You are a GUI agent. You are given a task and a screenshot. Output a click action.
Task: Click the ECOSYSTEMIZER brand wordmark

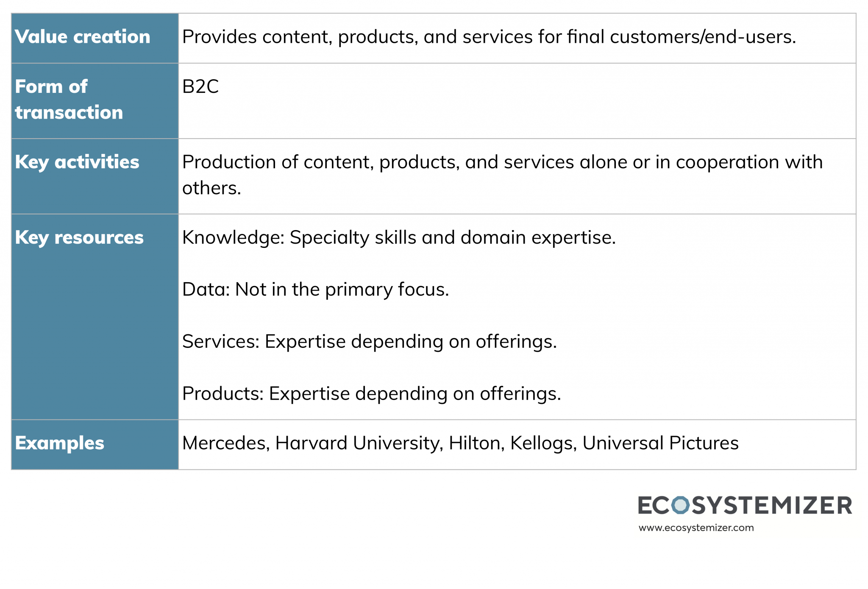click(745, 505)
